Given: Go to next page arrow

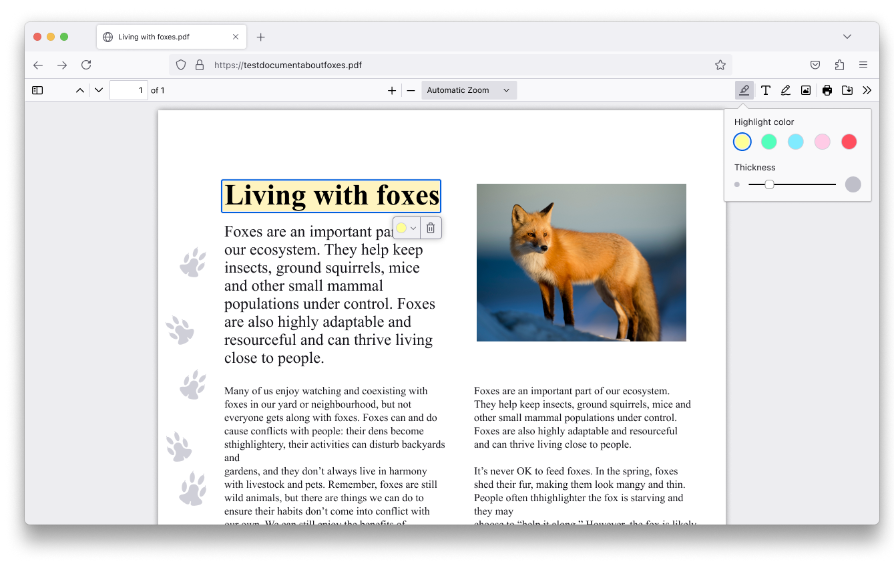Looking at the screenshot, I should [99, 90].
